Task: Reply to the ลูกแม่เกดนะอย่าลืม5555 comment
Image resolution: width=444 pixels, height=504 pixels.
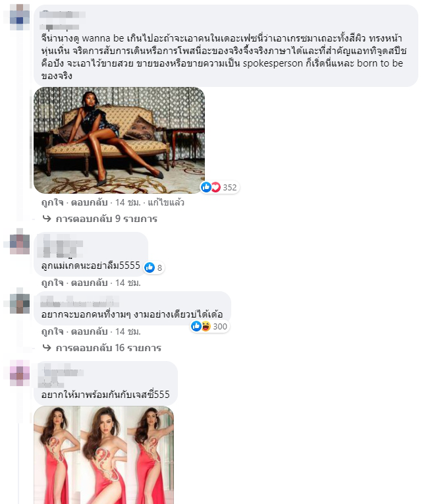Action: 89,283
